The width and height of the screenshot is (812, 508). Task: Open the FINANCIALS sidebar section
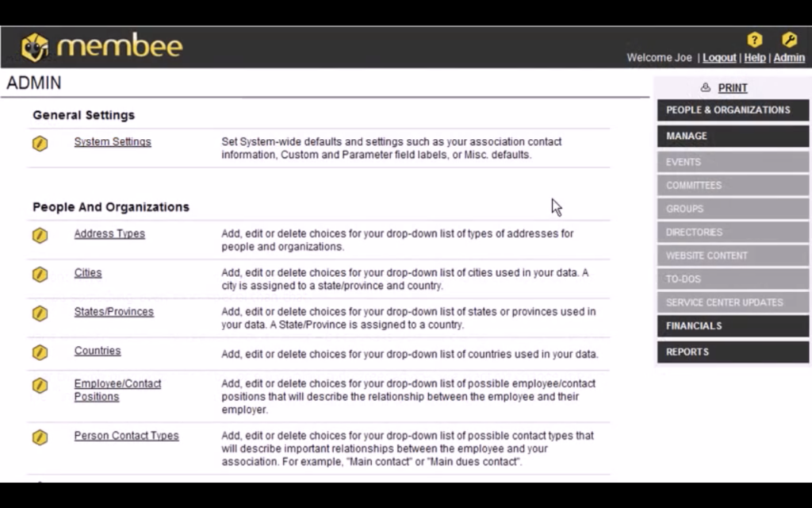(x=731, y=325)
